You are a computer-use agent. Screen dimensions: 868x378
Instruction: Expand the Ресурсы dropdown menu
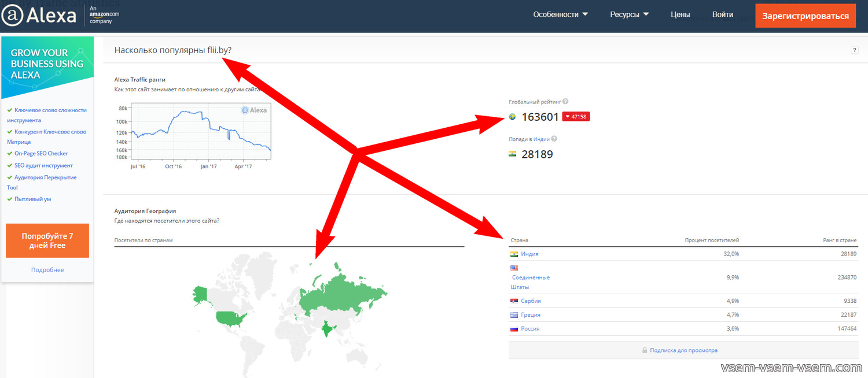[x=629, y=14]
